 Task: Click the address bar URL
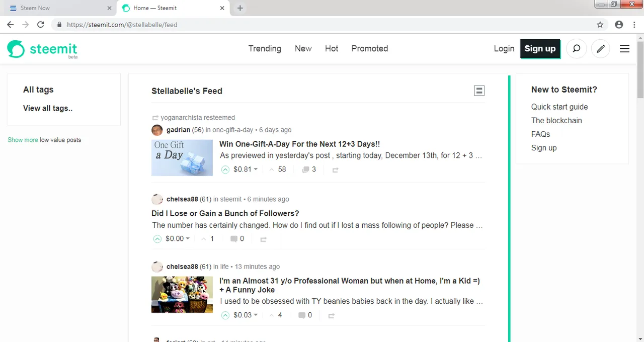tap(122, 24)
